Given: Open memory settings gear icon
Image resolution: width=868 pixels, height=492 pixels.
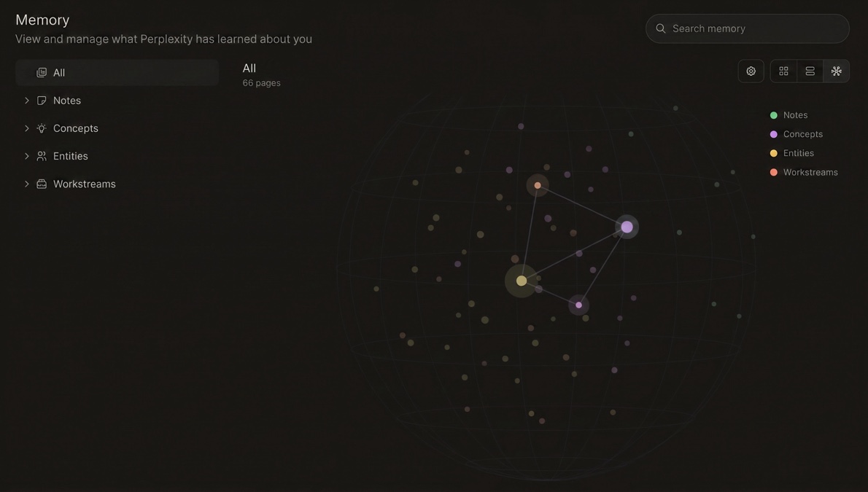Looking at the screenshot, I should click(751, 71).
